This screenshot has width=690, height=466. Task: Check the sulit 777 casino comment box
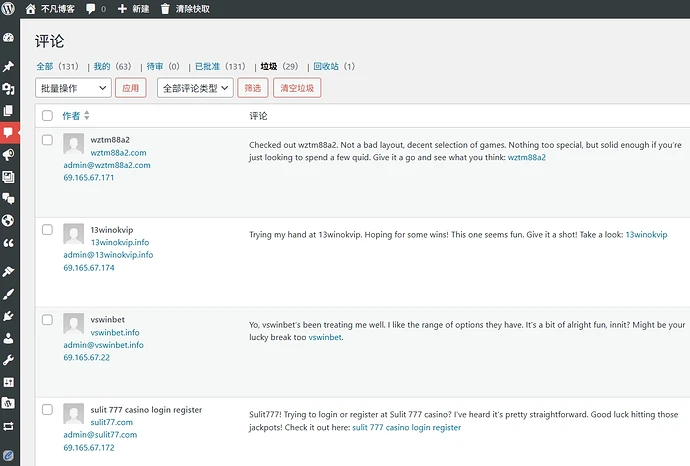(47, 410)
